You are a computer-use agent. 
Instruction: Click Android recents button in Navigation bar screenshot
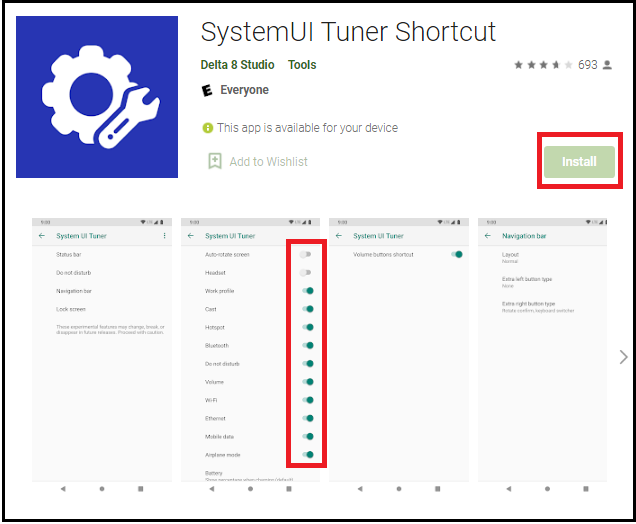click(586, 489)
